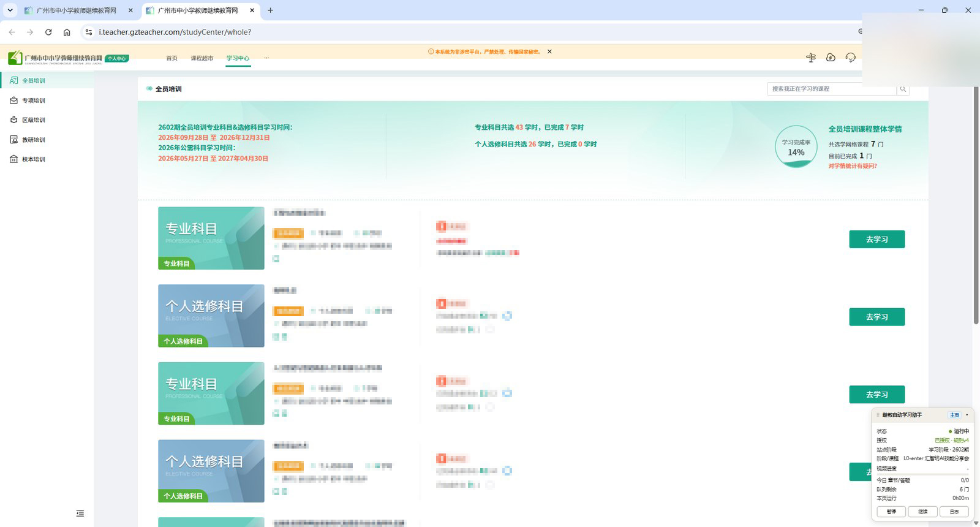Select the 首页 navigation tab
This screenshot has width=980, height=527.
[171, 58]
